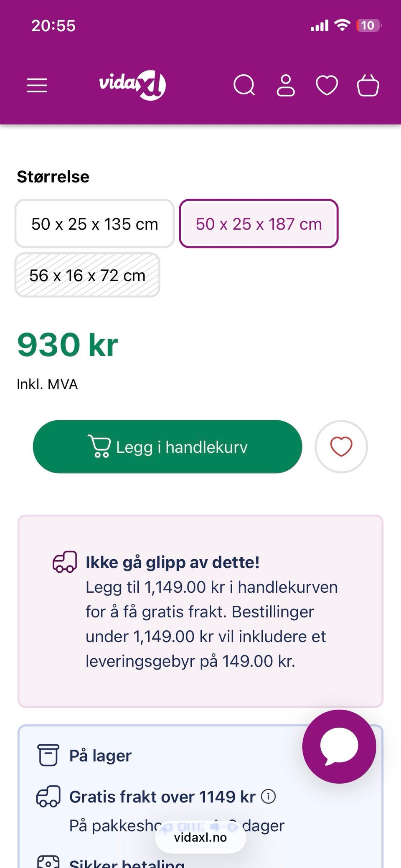The width and height of the screenshot is (401, 868).
Task: Open the user account icon
Action: click(x=286, y=85)
